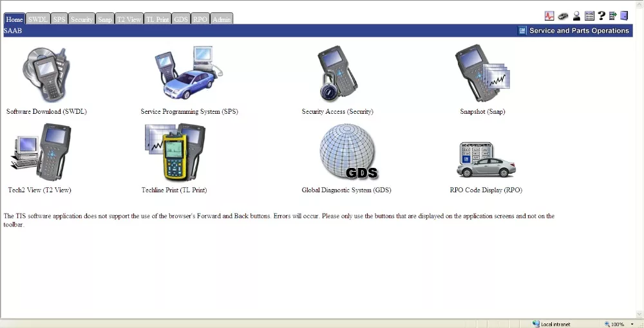The width and height of the screenshot is (644, 328).
Task: Open the Software Download (SWDL) icon
Action: click(x=46, y=74)
